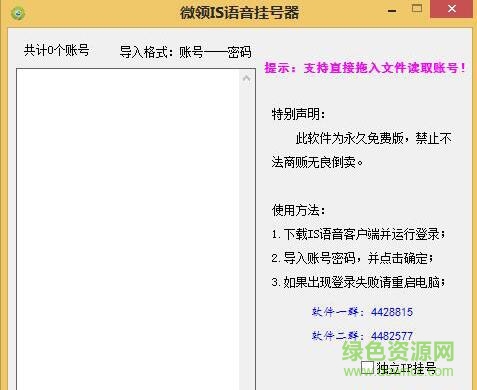Enable the 独立IP挂号 checkbox

[367, 367]
